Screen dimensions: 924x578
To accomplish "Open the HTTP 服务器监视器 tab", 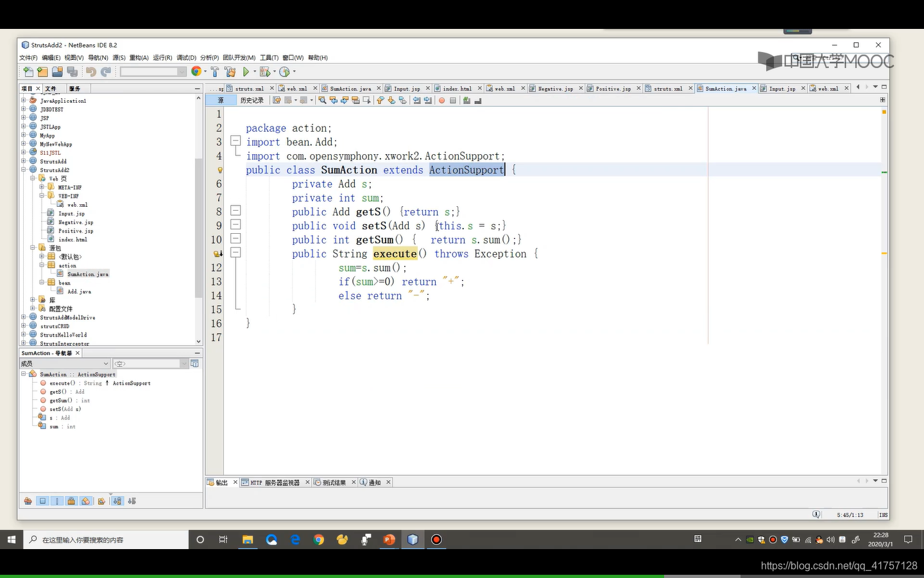I will click(275, 482).
